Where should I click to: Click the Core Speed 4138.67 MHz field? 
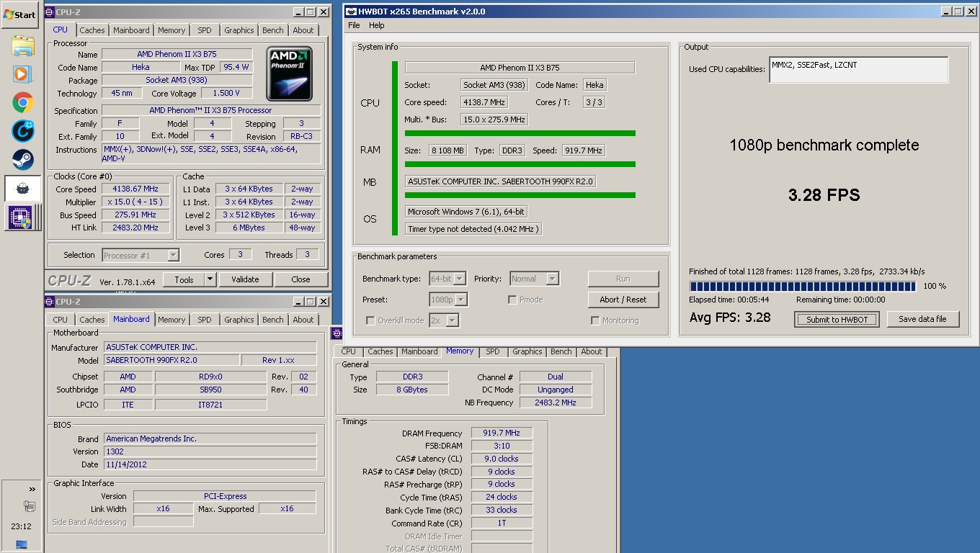click(137, 189)
